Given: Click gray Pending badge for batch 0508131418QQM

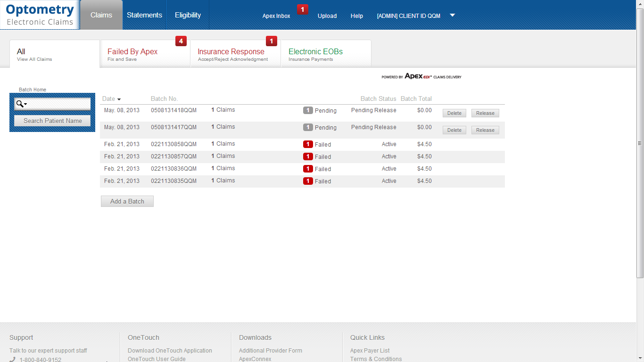Looking at the screenshot, I should point(308,110).
